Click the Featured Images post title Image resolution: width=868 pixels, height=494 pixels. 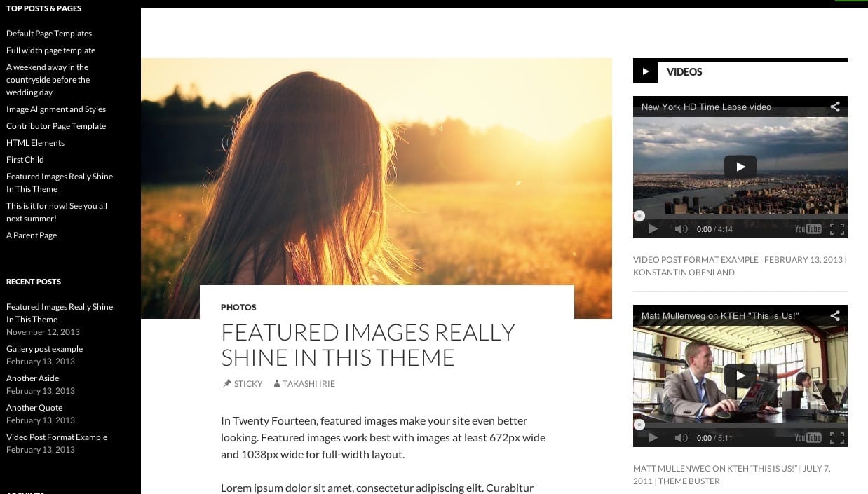368,345
